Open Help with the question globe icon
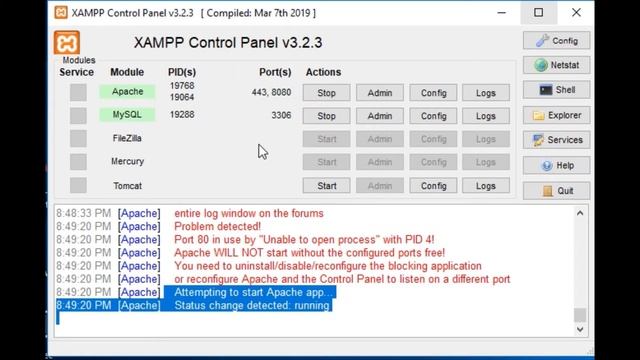Screen dimensions: 640x360 pos(556,165)
